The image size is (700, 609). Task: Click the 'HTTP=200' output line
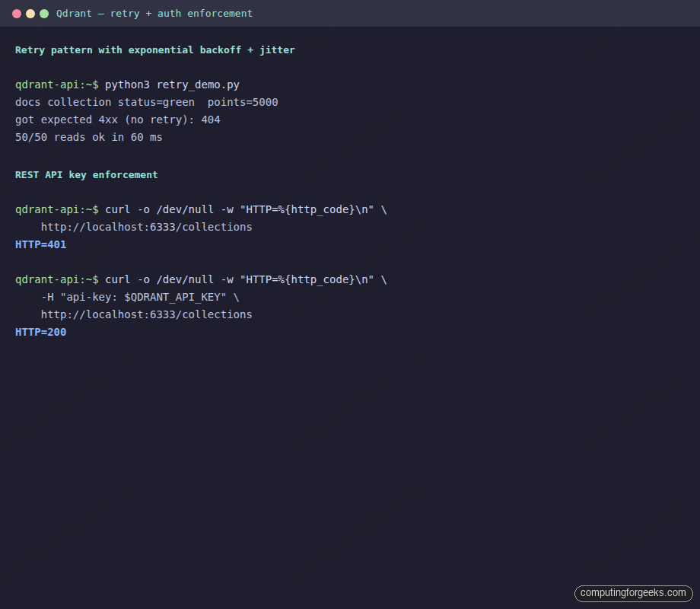click(x=40, y=332)
